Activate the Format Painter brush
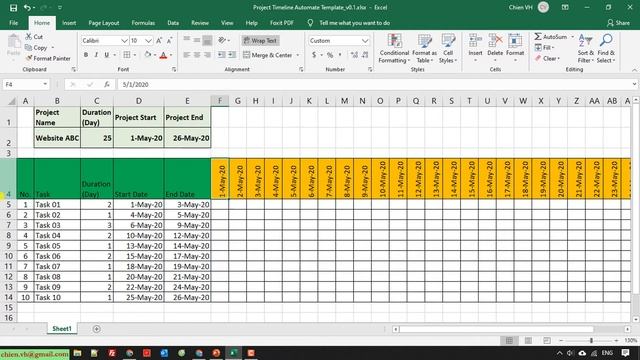 (48, 58)
